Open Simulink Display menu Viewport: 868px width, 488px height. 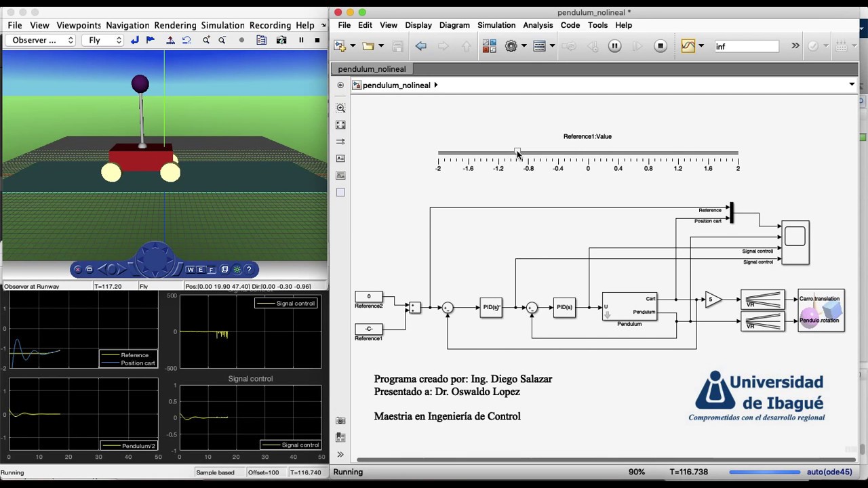click(x=418, y=25)
